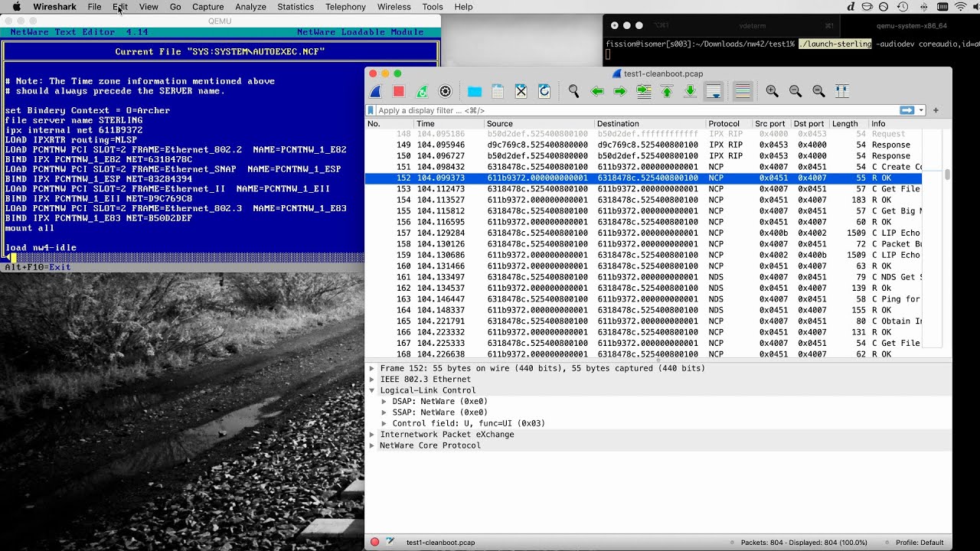Image resolution: width=980 pixels, height=551 pixels.
Task: Add a display filter button with plus
Action: click(936, 110)
